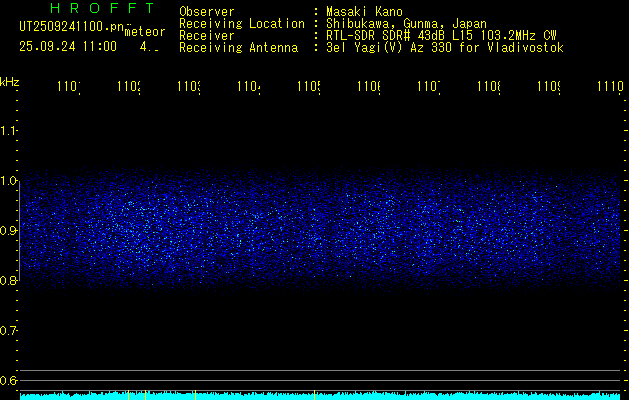Screen dimensions: 629x400
Task: Click the 25.09.24 11:00 timestamp
Action: coord(68,46)
